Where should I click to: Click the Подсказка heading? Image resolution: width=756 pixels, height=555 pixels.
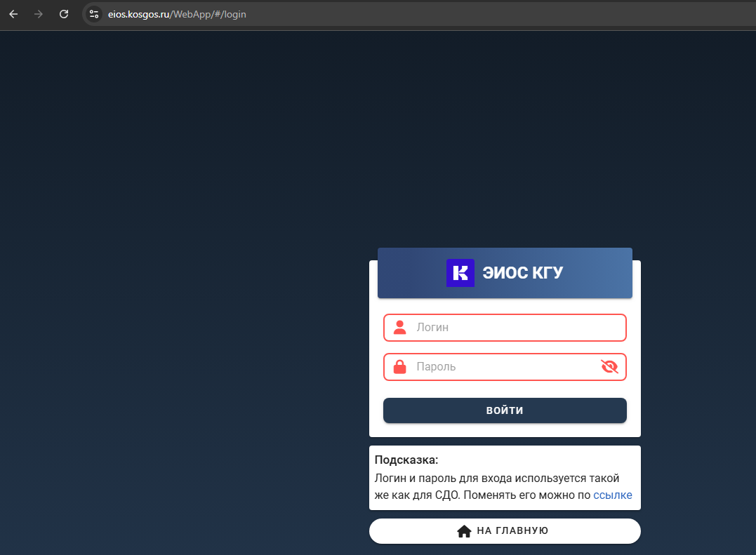coord(406,460)
